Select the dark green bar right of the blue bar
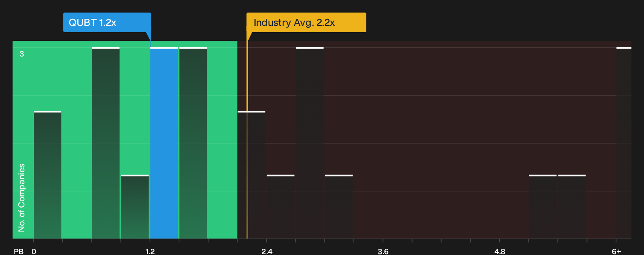Viewport: 644px width, 255px height. coord(193,143)
